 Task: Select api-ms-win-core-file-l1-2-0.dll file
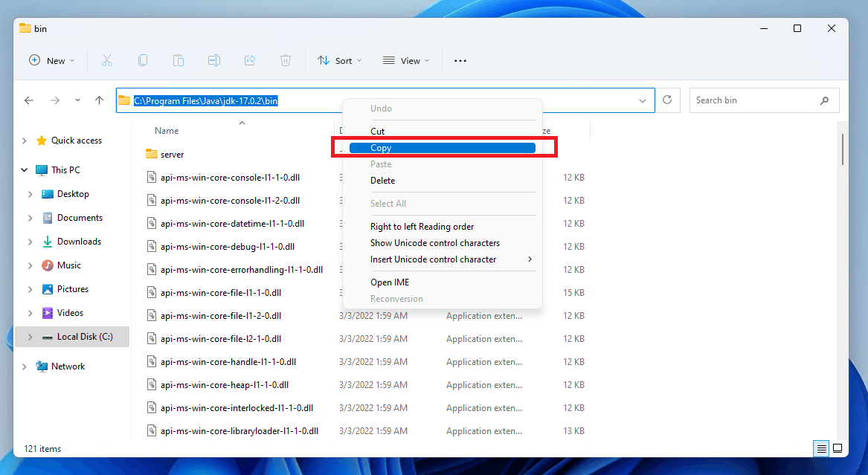[x=221, y=316]
